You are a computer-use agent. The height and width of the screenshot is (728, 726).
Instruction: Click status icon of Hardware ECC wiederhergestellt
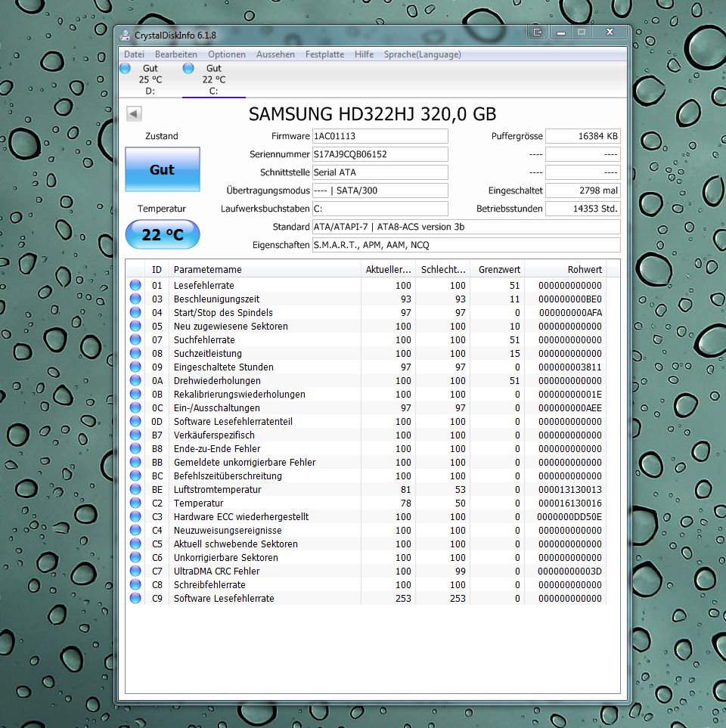[x=135, y=516]
